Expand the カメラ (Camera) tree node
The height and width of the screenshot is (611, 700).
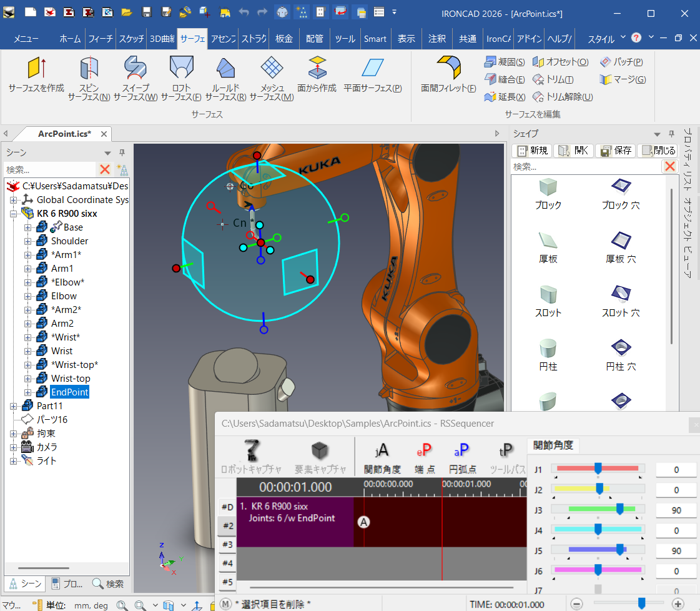pyautogui.click(x=13, y=447)
